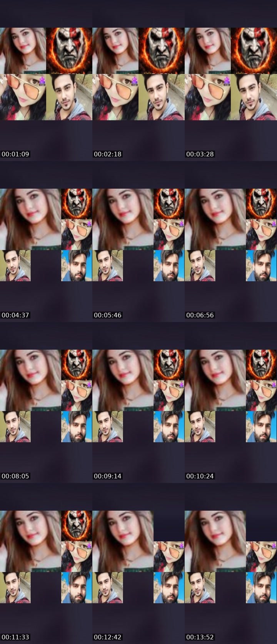Select the flaming mask picture in frame 00:04:37
The width and height of the screenshot is (277, 644).
click(x=77, y=204)
